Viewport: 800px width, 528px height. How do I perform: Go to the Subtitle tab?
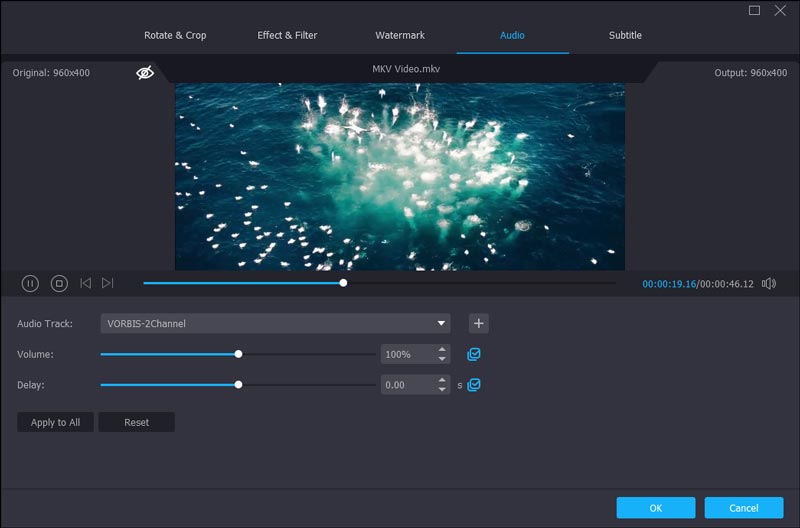pyautogui.click(x=625, y=35)
